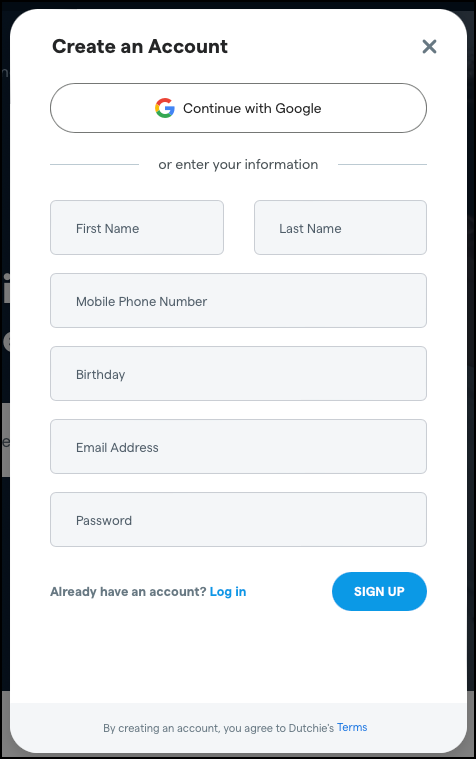
Task: Open the Log in link
Action: pos(228,592)
